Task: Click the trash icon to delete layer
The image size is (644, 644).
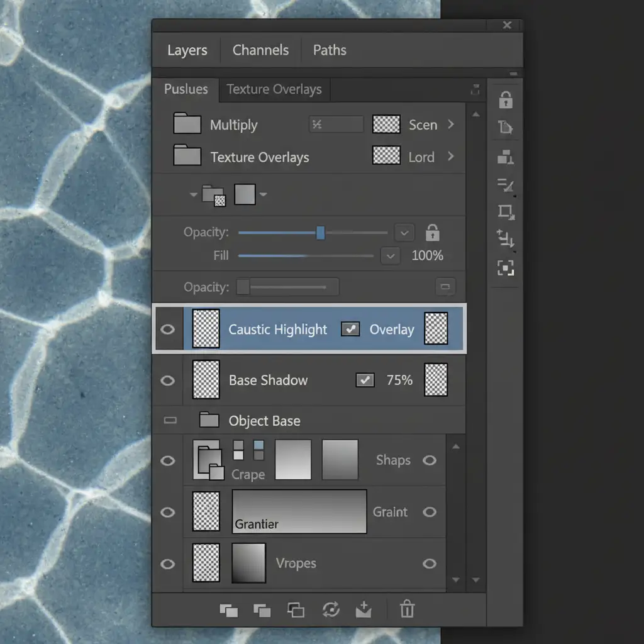Action: point(408,609)
